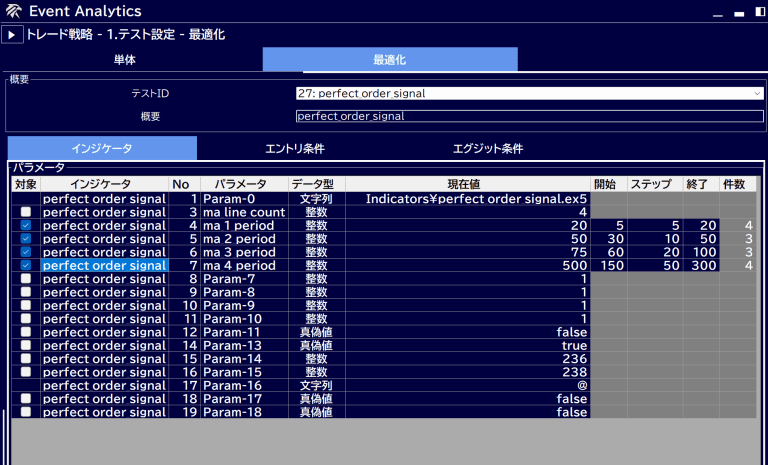Switch to the 単体 tab
768x465 pixels.
tap(124, 60)
